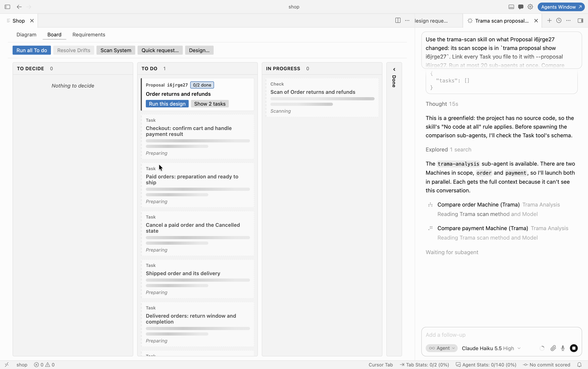This screenshot has width=588, height=369.
Task: Open editor more actions ellipsis
Action: (407, 20)
